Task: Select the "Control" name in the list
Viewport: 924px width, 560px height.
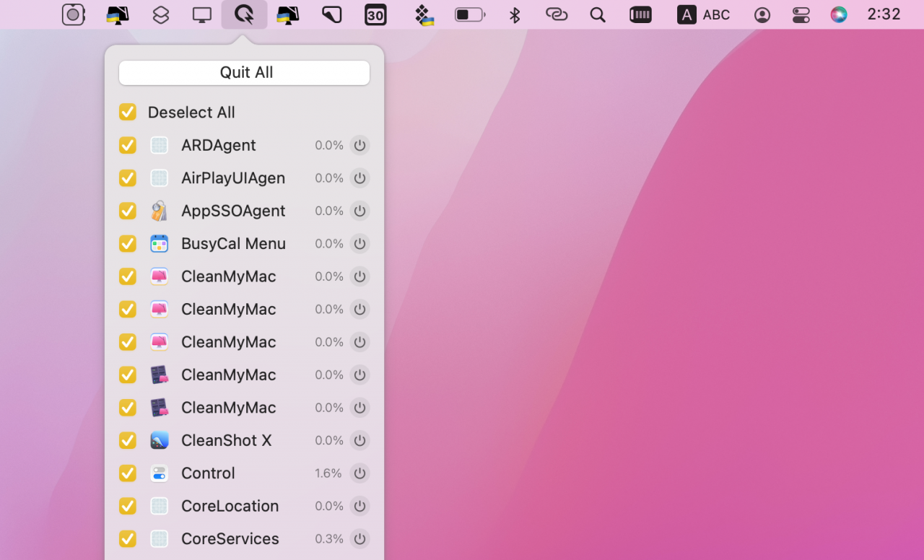Action: [208, 473]
